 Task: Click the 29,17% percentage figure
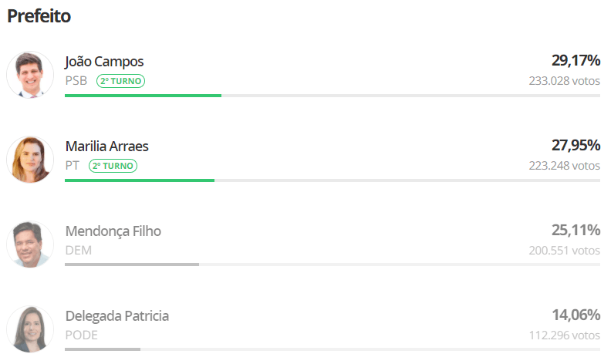576,60
